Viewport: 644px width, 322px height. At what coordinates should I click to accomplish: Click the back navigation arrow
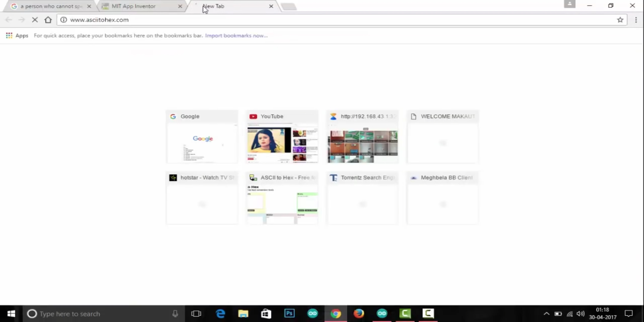9,20
